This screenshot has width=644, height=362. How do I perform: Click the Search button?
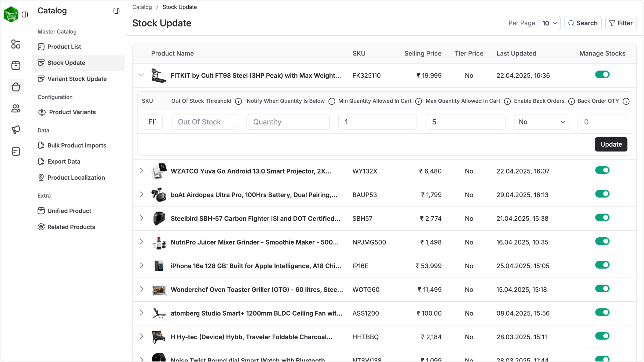click(x=583, y=23)
